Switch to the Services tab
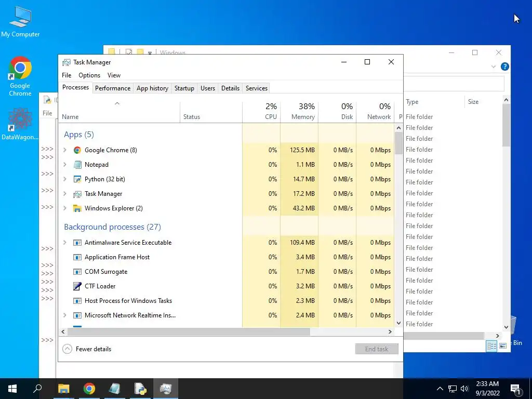Image resolution: width=532 pixels, height=399 pixels. point(257,88)
